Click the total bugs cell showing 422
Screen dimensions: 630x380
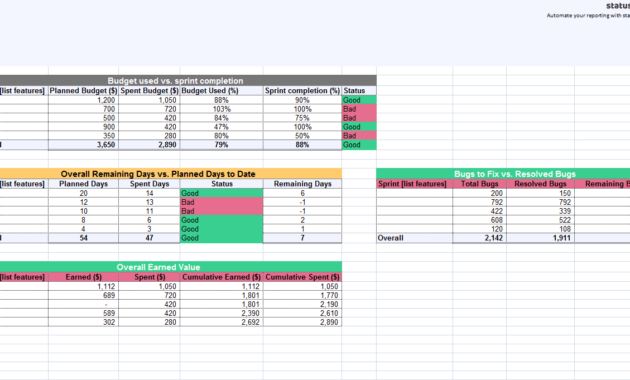tap(479, 211)
